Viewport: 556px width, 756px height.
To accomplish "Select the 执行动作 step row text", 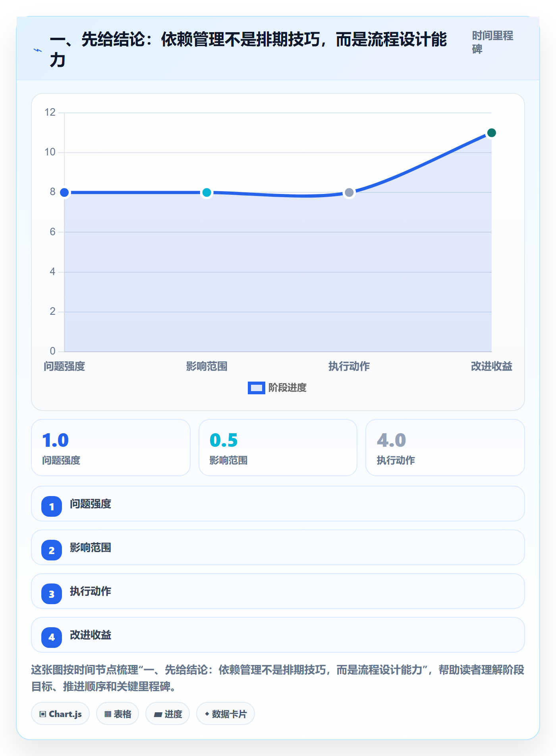I will (91, 591).
